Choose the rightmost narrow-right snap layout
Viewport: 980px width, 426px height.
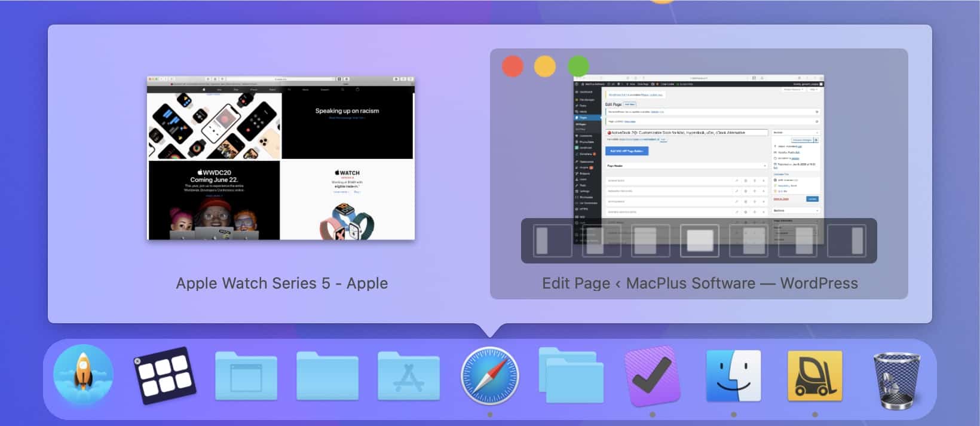coord(846,241)
